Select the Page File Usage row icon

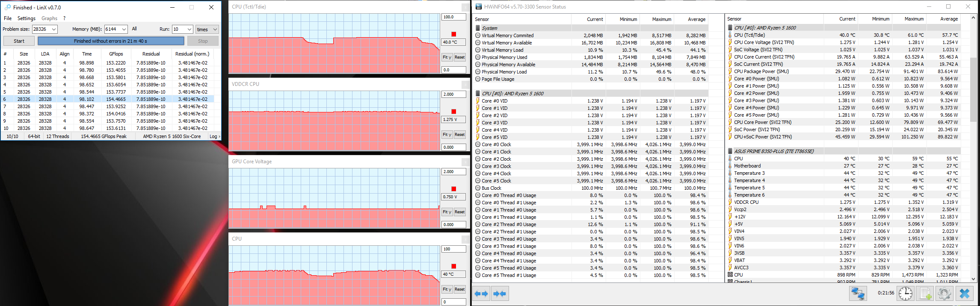click(x=478, y=79)
